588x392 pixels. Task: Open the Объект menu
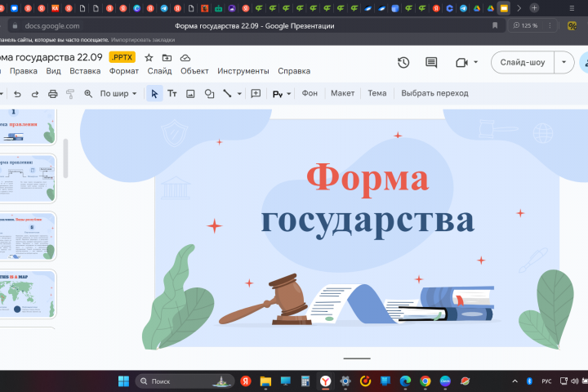click(x=194, y=71)
